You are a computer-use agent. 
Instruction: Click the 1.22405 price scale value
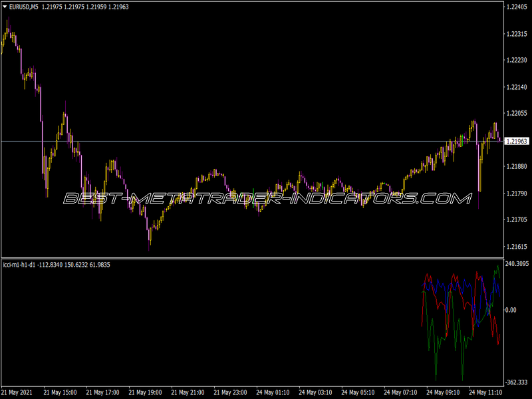pyautogui.click(x=517, y=7)
